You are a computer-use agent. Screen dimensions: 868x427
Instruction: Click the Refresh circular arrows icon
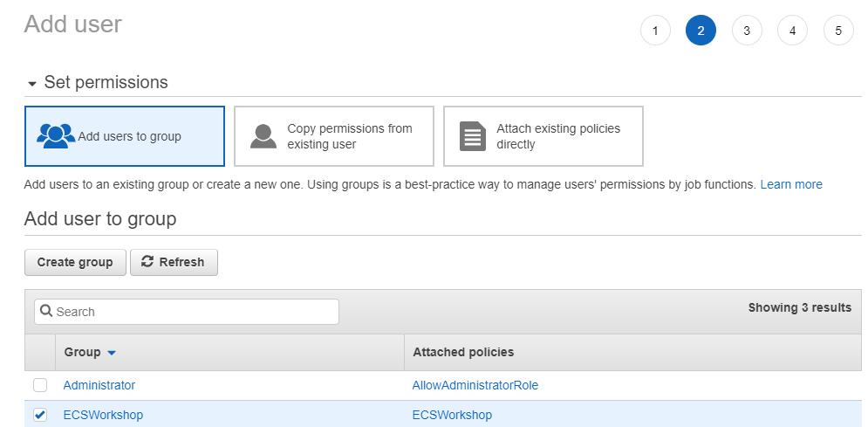tap(147, 262)
